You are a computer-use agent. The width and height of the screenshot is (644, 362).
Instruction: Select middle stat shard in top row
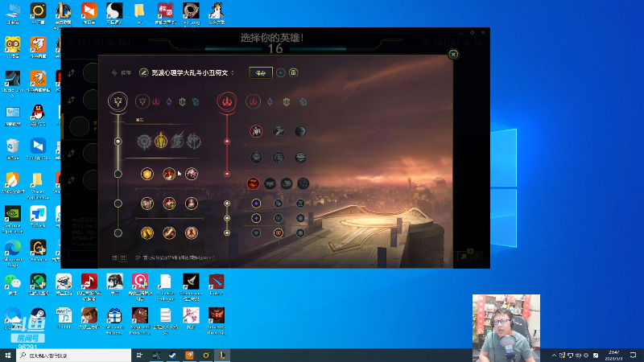(x=279, y=204)
